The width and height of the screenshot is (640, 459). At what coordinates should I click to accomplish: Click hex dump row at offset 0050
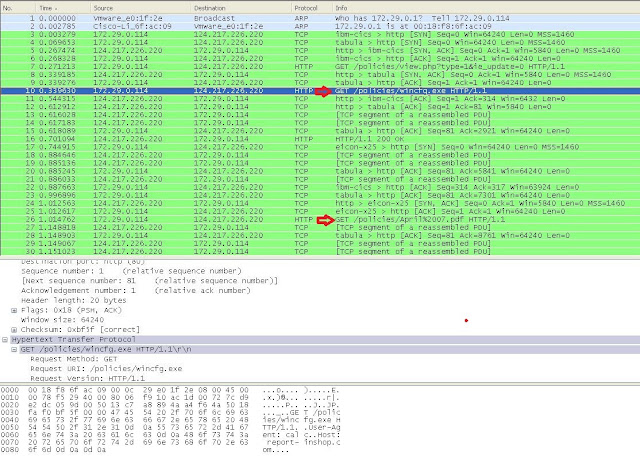[x=170, y=428]
